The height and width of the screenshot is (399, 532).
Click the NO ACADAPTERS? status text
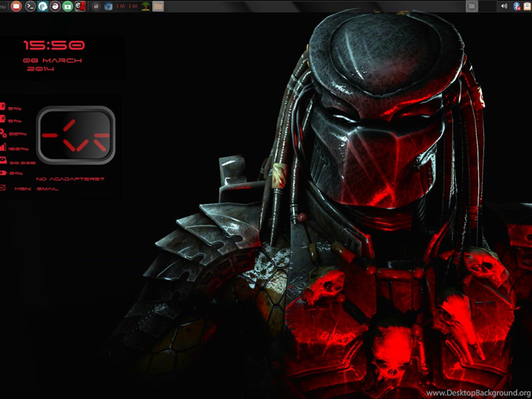(70, 179)
